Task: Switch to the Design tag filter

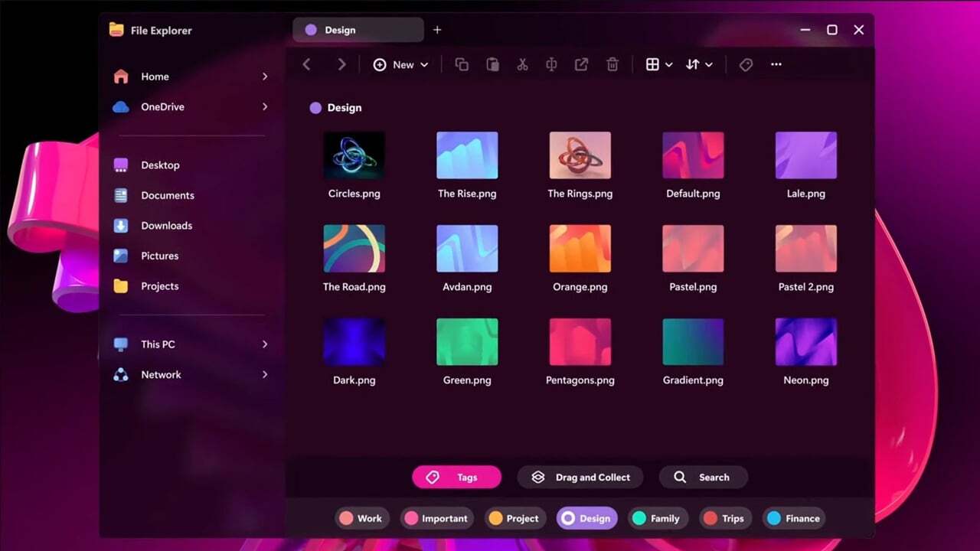Action: (x=586, y=518)
